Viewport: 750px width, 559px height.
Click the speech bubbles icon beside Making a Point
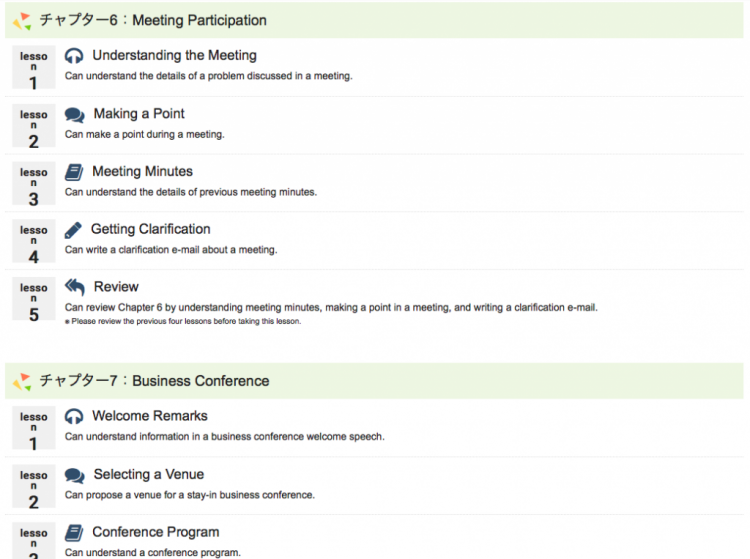tap(75, 115)
